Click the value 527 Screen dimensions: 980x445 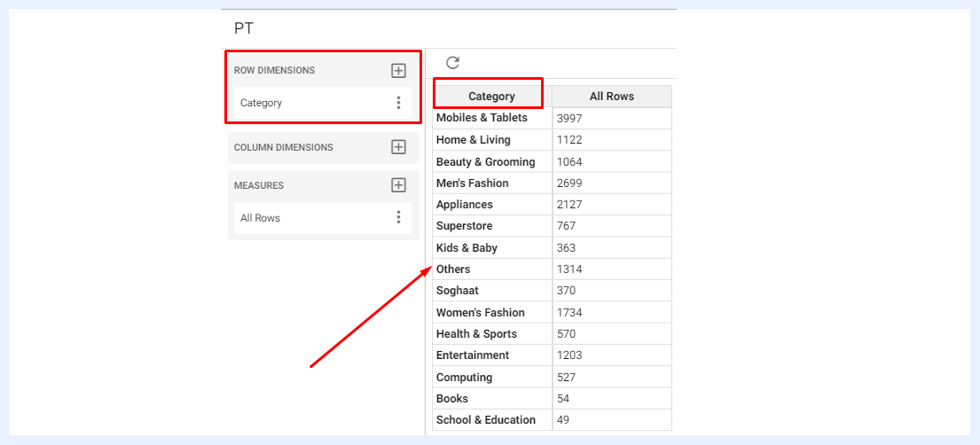[x=566, y=378]
